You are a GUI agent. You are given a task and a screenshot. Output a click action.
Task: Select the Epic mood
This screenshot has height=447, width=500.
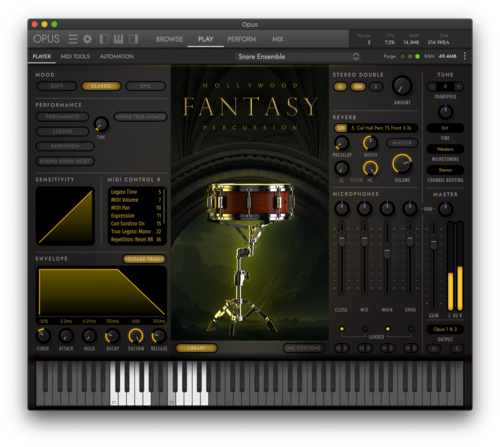click(x=146, y=86)
